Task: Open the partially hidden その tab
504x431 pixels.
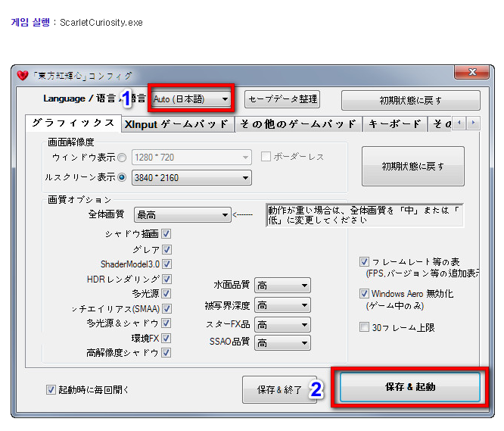Action: 440,124
